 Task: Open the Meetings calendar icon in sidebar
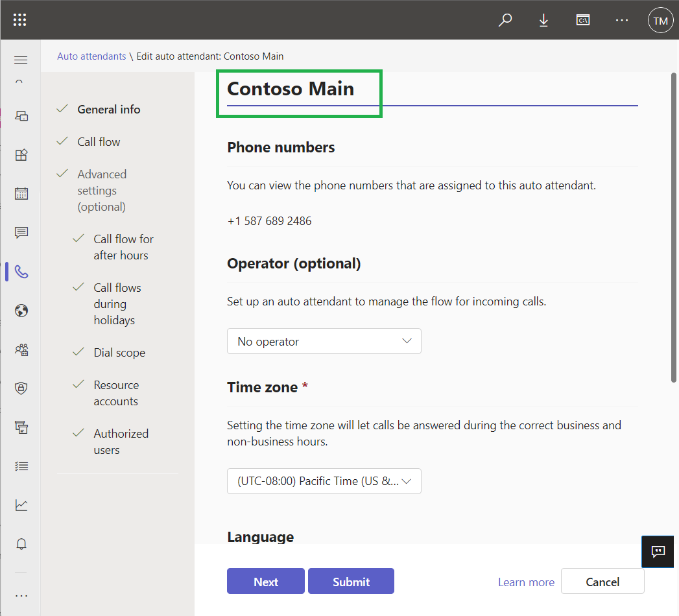(21, 194)
